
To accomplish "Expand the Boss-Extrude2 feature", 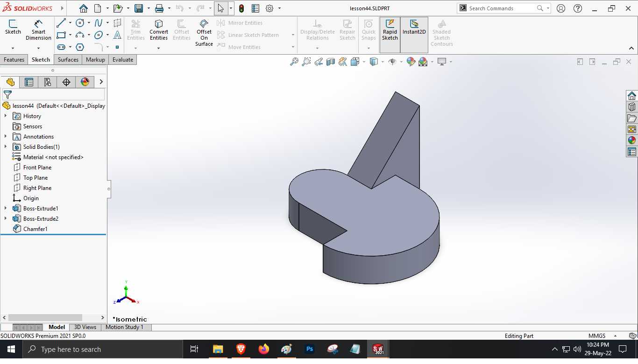I will (x=6, y=218).
